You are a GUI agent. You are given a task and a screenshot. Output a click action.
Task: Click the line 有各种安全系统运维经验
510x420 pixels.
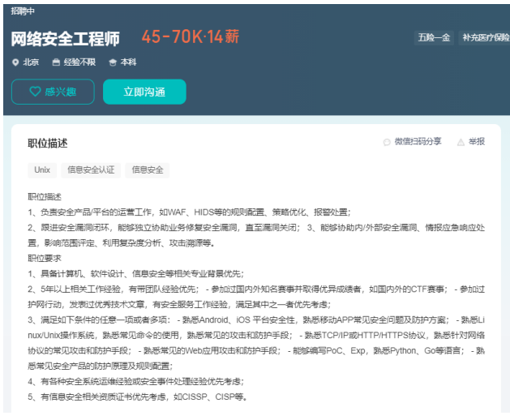(135, 381)
